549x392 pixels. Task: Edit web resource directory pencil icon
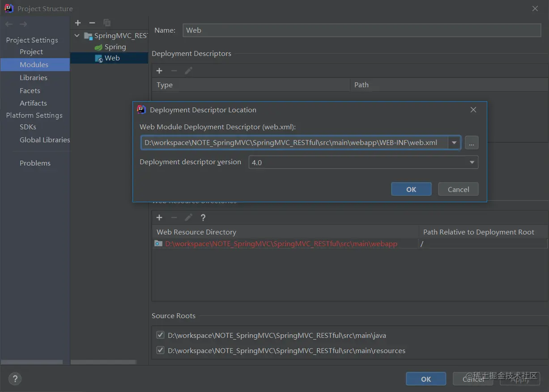[x=188, y=217]
